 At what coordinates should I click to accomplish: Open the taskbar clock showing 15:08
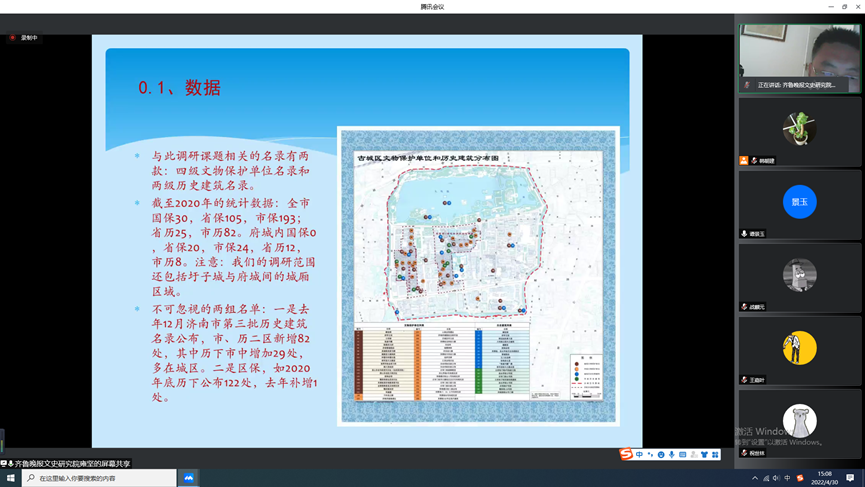(x=825, y=478)
